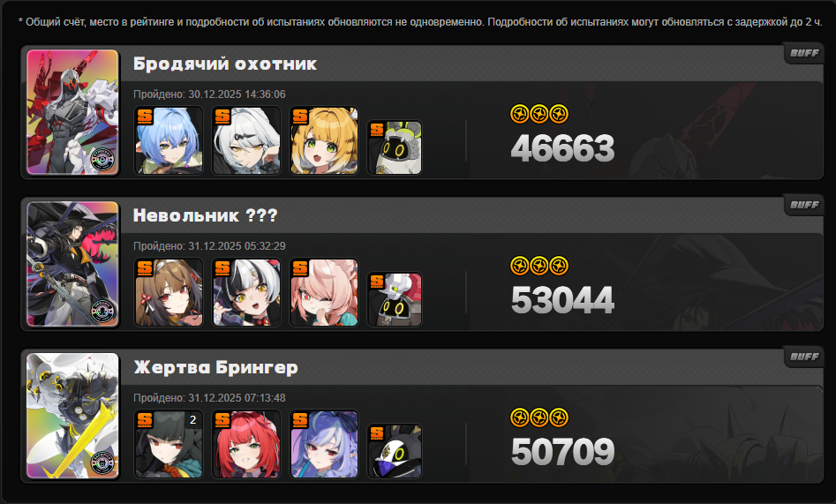Select the white-haired agent in the first team
The width and height of the screenshot is (836, 504).
coord(246,141)
